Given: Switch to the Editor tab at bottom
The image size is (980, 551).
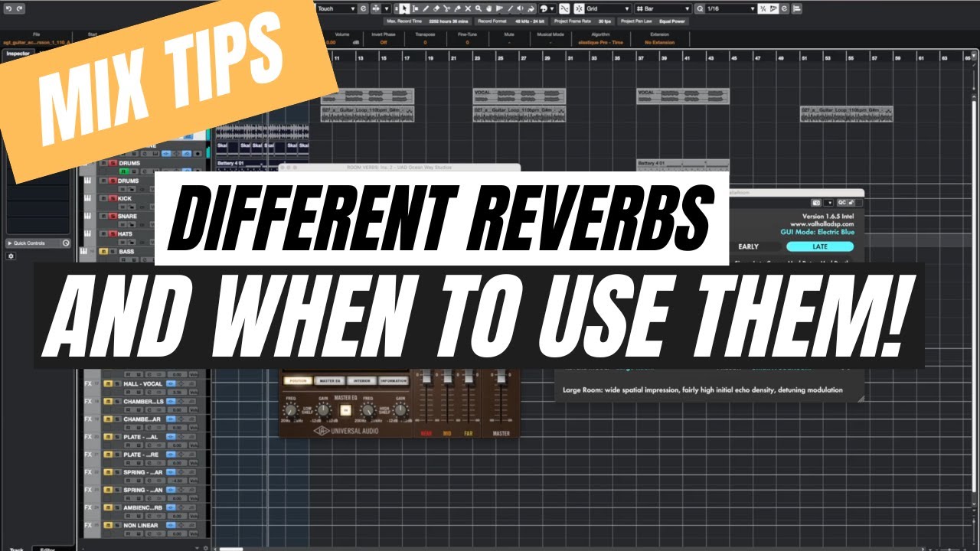Looking at the screenshot, I should [x=47, y=548].
